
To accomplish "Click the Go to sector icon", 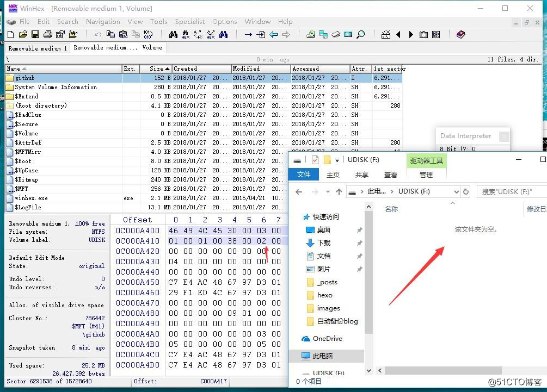I will coord(261,34).
